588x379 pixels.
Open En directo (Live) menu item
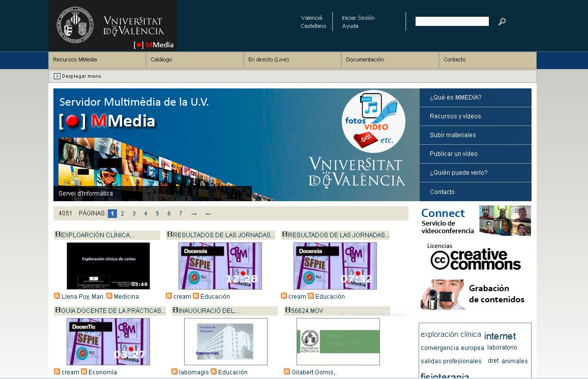point(268,59)
